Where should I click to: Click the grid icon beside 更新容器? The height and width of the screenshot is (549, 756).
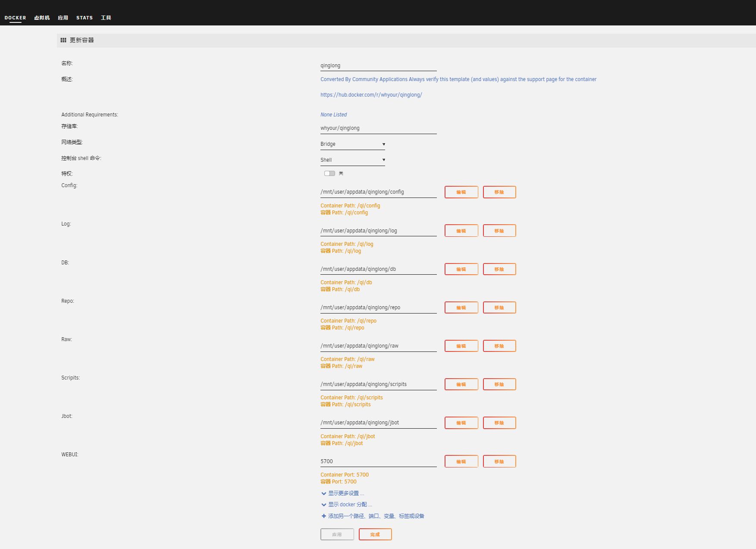[x=63, y=40]
